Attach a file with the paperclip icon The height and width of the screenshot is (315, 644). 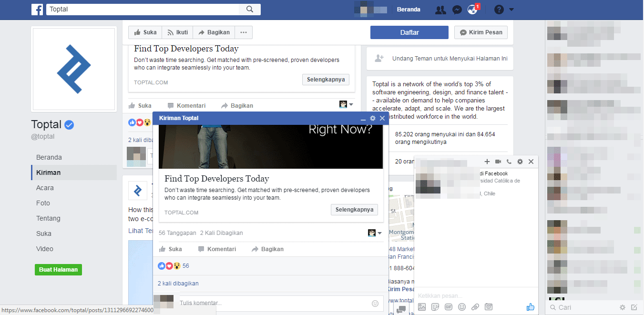pyautogui.click(x=475, y=307)
